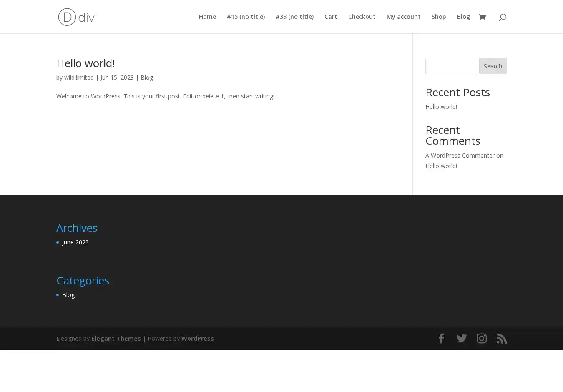Open the Twitter footer icon
This screenshot has height=392, width=563.
462,339
